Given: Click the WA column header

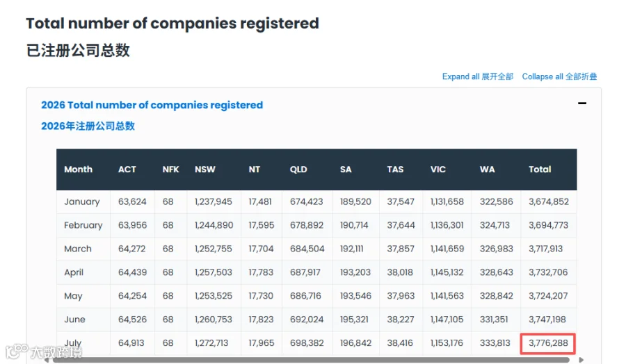Looking at the screenshot, I should click(x=487, y=169).
